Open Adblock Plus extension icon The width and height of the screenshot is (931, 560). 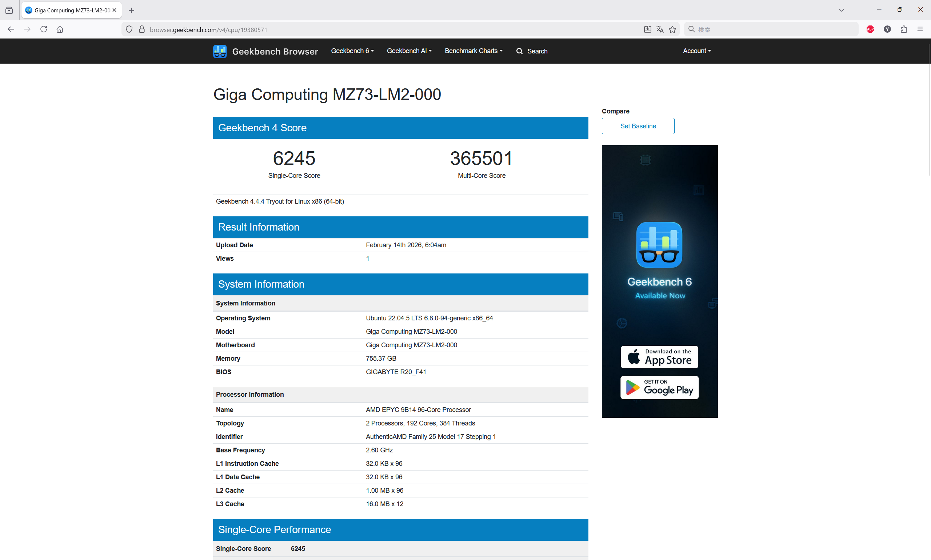[x=870, y=29]
